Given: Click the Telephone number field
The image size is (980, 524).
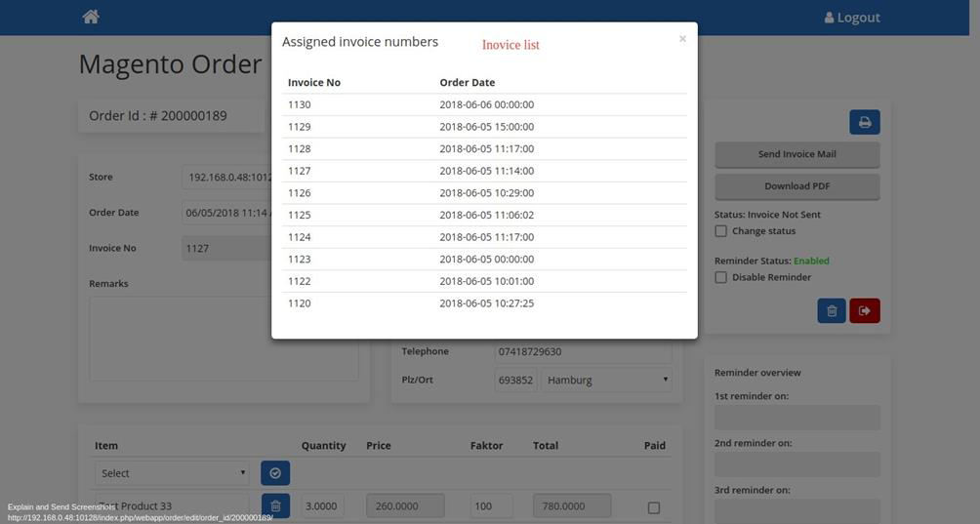Looking at the screenshot, I should tap(583, 351).
